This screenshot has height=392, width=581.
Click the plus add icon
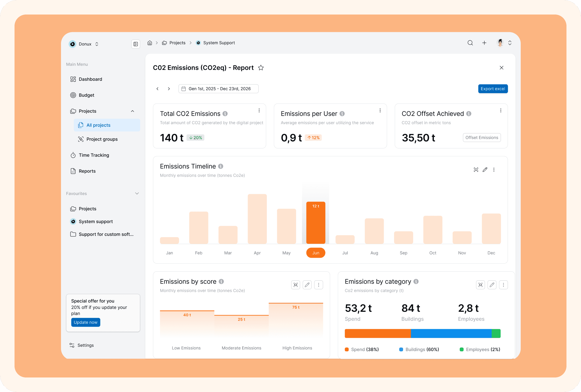484,43
